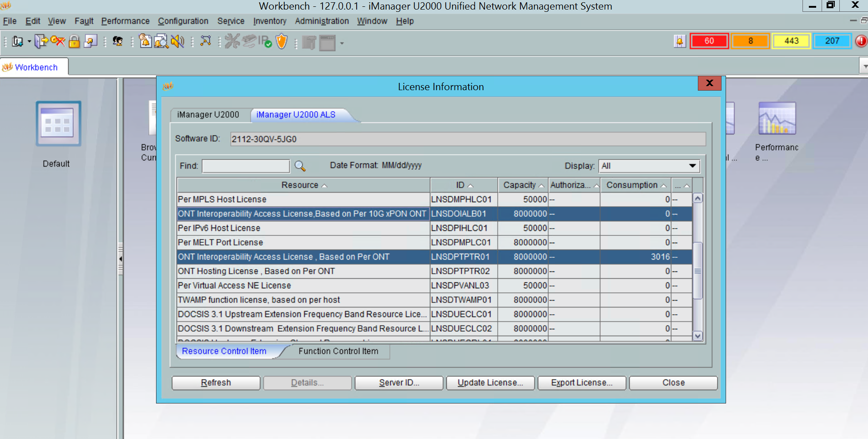Viewport: 868px width, 439px height.
Task: Open the critical alarms red counter 60
Action: coord(709,41)
